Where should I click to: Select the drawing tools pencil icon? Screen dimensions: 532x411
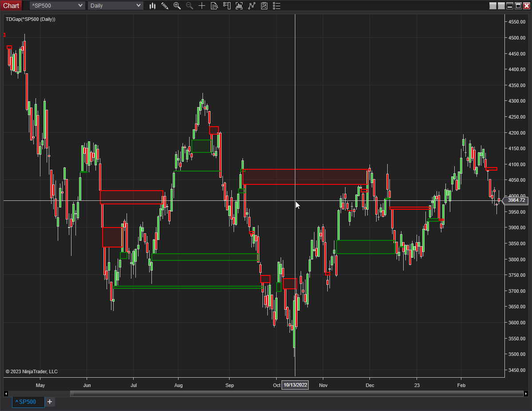[x=165, y=6]
